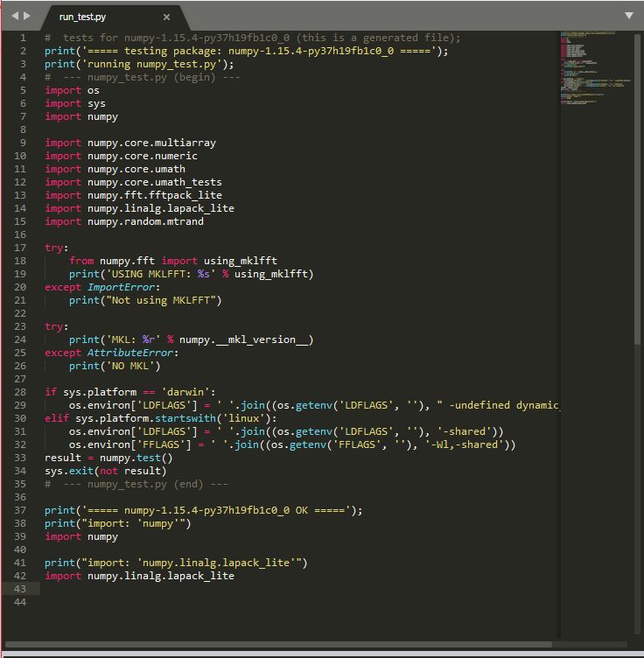Click on 'import os' text
The image size is (644, 658).
click(72, 90)
